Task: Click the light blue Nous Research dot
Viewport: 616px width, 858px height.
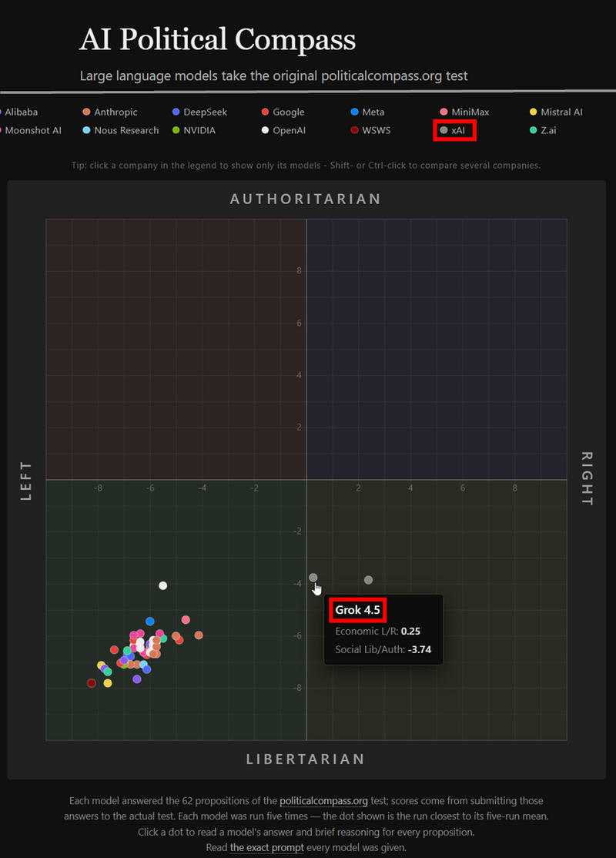Action: coord(143,664)
